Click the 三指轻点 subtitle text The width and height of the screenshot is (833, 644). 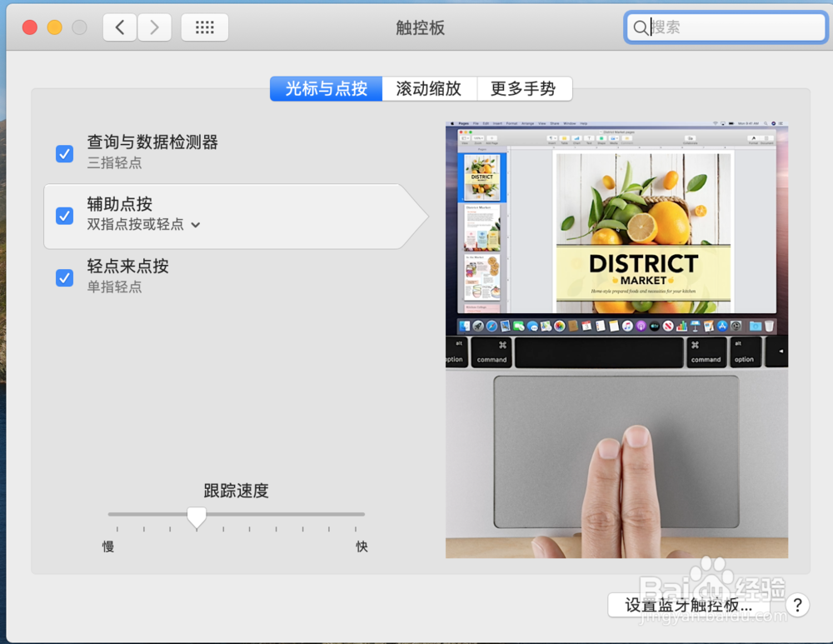point(114,162)
